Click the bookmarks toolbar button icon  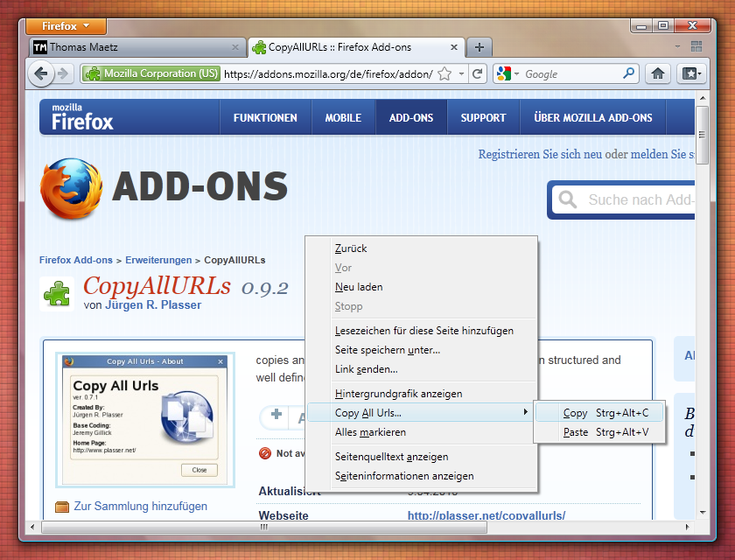point(690,74)
